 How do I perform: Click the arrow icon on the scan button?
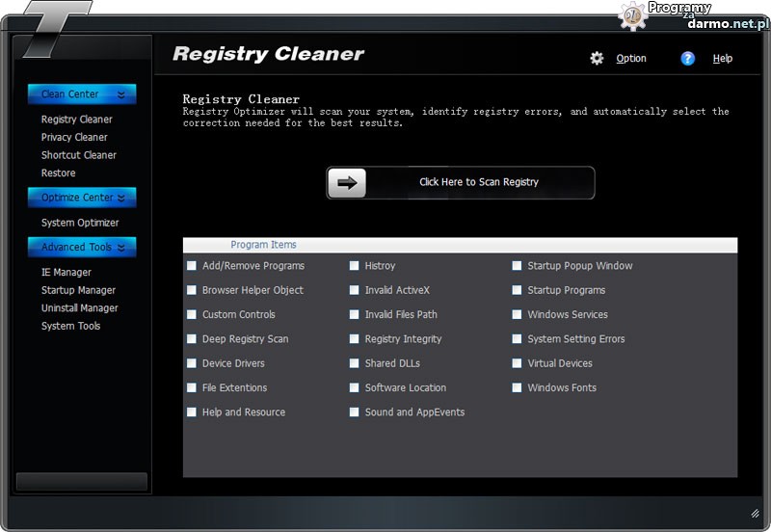[347, 183]
